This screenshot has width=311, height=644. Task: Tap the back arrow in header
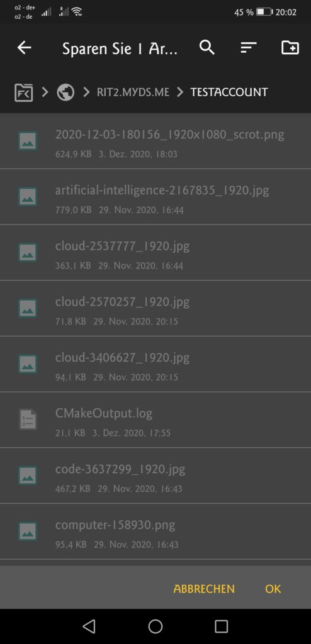(25, 48)
